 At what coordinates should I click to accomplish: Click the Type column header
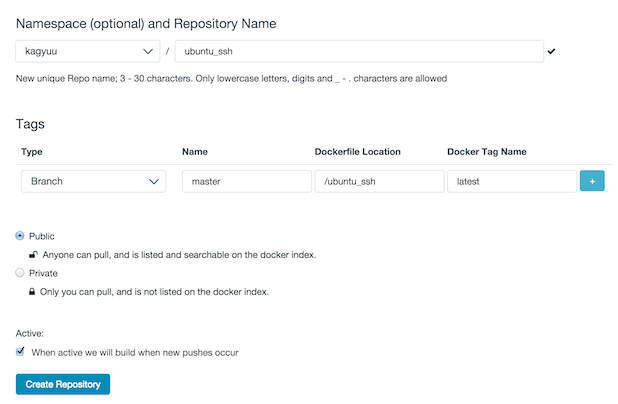(x=32, y=152)
